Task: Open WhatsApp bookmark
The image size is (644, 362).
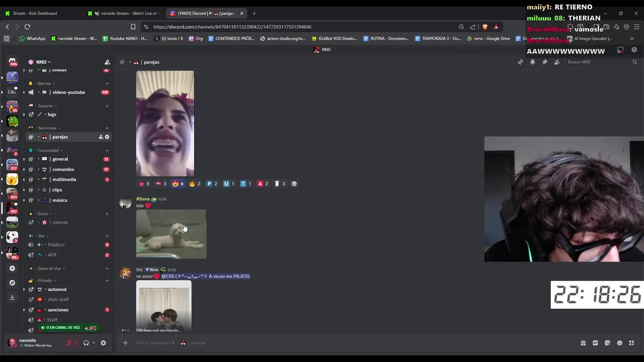Action: tap(32, 38)
